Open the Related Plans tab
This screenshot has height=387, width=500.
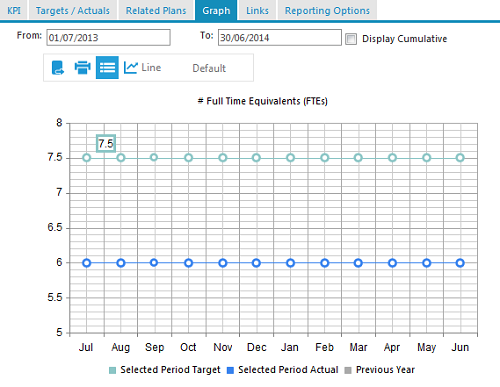coord(156,11)
